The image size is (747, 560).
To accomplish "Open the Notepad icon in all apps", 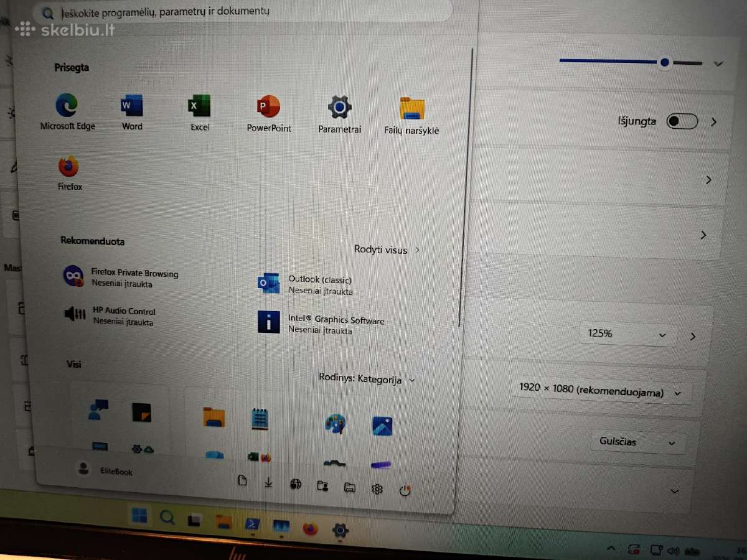I will pyautogui.click(x=260, y=419).
